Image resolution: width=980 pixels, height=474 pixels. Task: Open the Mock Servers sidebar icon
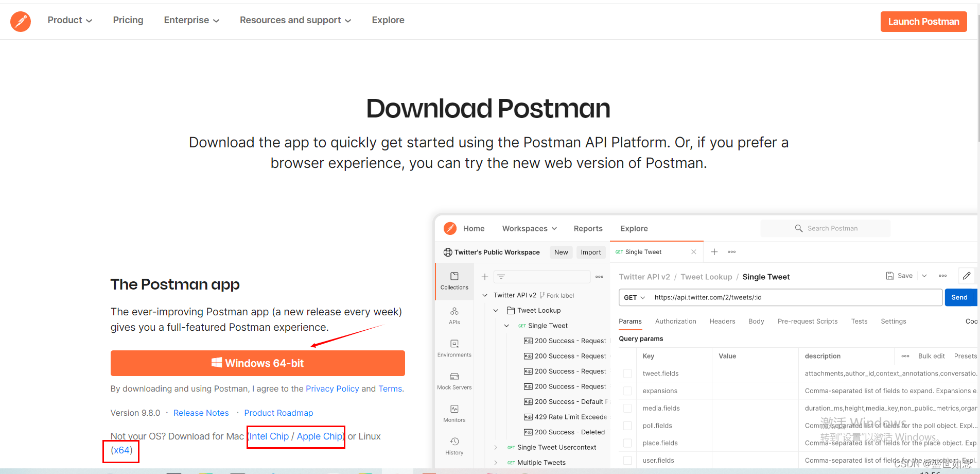[454, 381]
